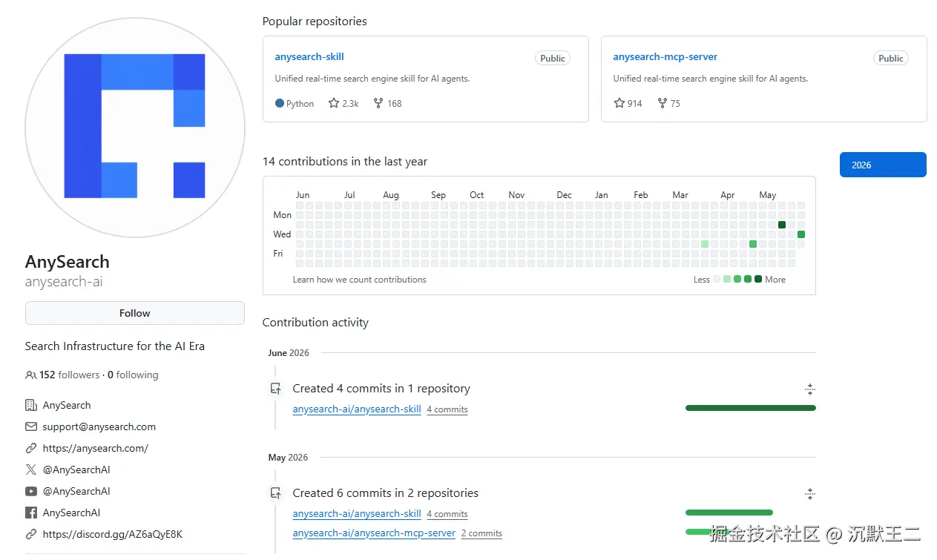937x560 pixels.
Task: Click the Facebook logo icon
Action: click(x=31, y=513)
